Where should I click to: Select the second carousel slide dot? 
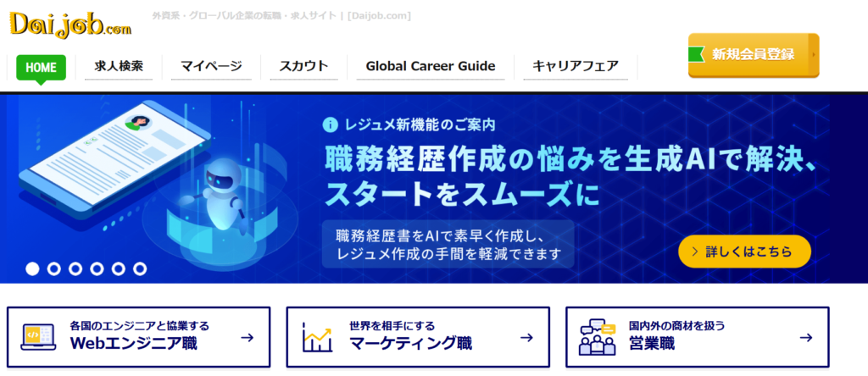click(x=54, y=268)
